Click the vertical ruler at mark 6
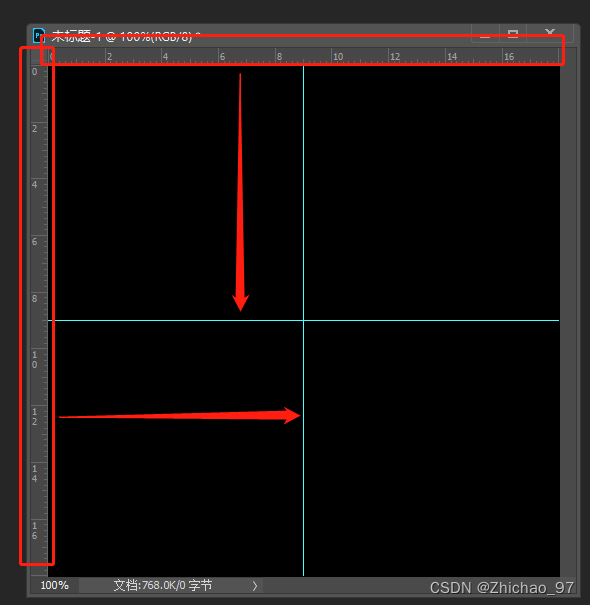Image resolution: width=590 pixels, height=605 pixels. 35,242
